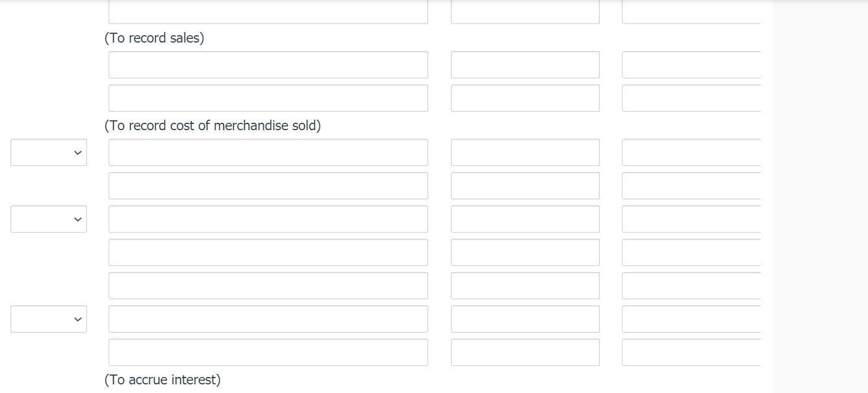
Task: Click the debit field two rows above the third dropdown
Action: (x=525, y=252)
